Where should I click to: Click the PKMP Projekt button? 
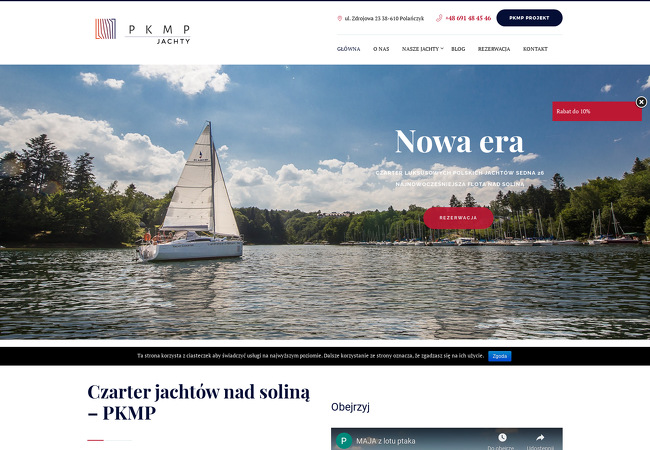(x=529, y=18)
